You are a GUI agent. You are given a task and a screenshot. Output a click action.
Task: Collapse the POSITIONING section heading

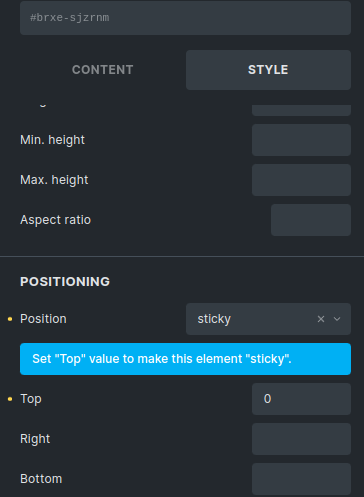coord(65,282)
